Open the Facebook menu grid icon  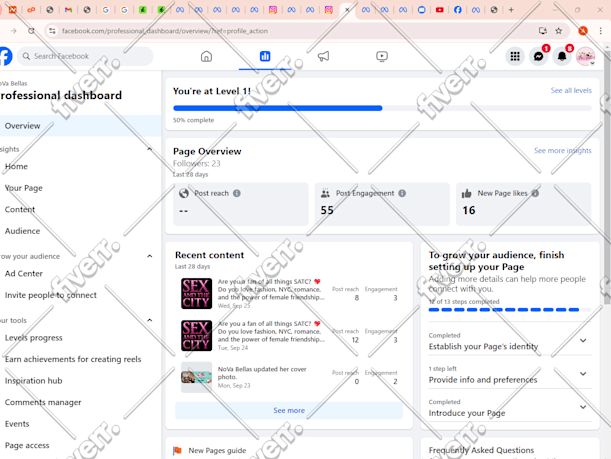(x=515, y=56)
